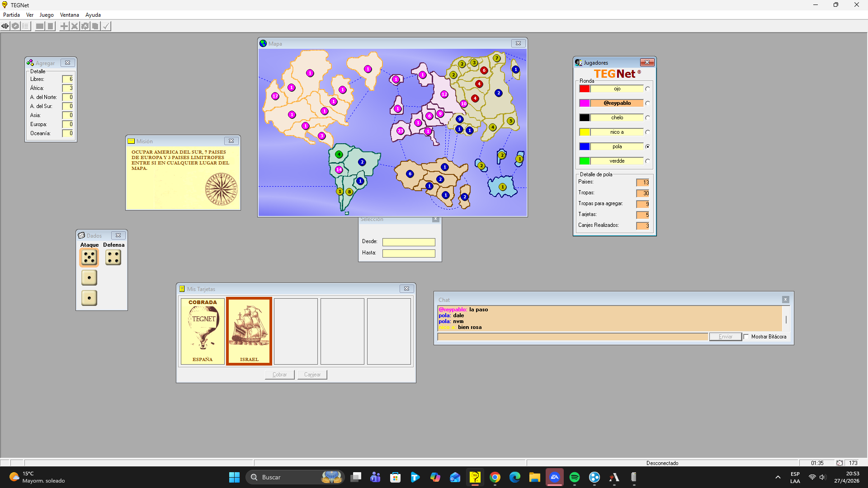Image resolution: width=868 pixels, height=488 pixels.
Task: Enable the Mostrar Bitácora checkbox
Action: click(x=746, y=337)
